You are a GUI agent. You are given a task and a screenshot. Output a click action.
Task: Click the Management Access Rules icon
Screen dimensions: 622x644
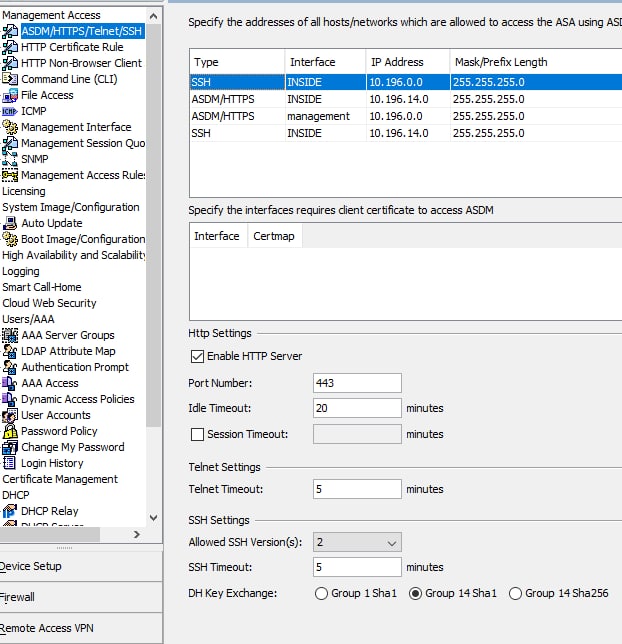coord(10,175)
